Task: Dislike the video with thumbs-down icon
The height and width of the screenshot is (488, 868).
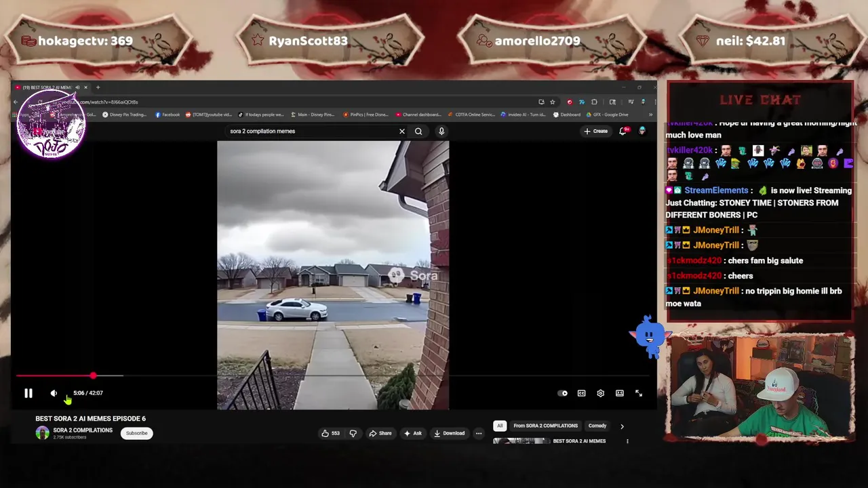Action: click(x=353, y=433)
